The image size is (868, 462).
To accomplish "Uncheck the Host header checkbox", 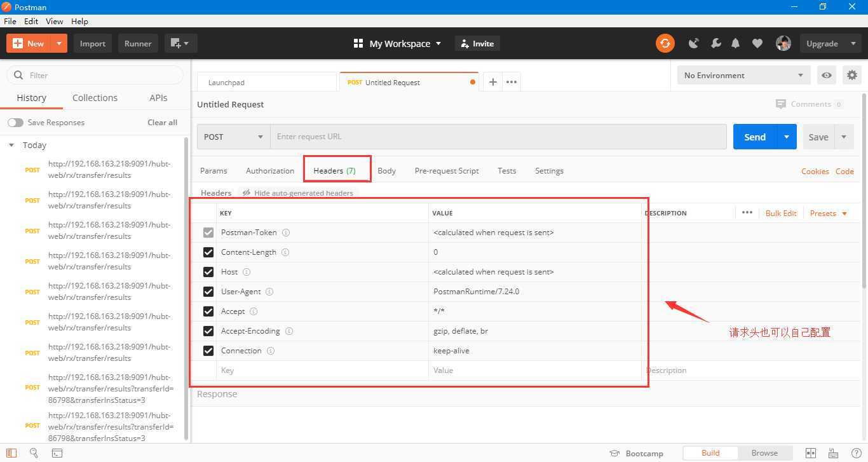I will [208, 272].
